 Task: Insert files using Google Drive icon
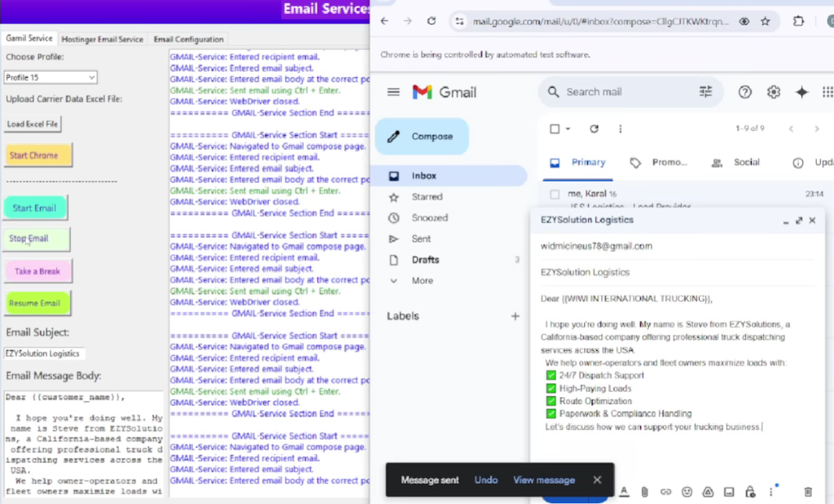708,492
